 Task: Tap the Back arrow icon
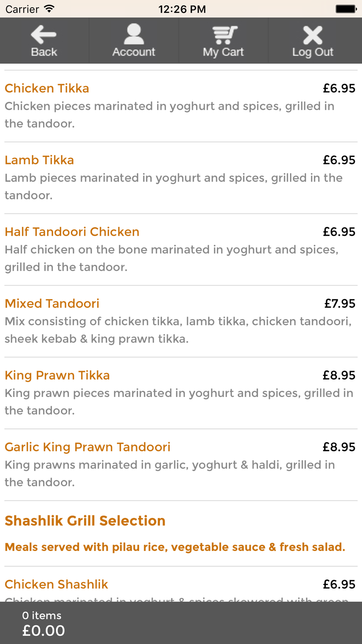point(44,35)
